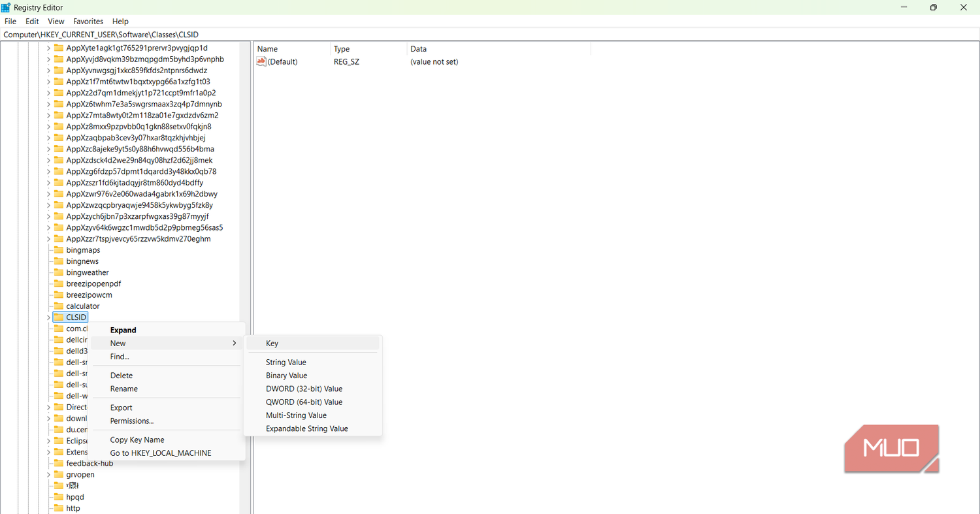The image size is (980, 514).
Task: Expand the grvopen tree node
Action: point(48,474)
